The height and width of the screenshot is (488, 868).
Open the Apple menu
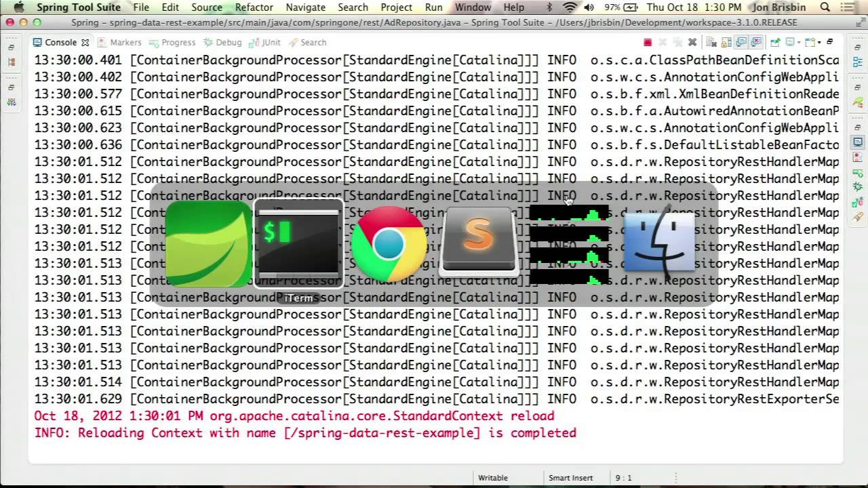(x=18, y=7)
